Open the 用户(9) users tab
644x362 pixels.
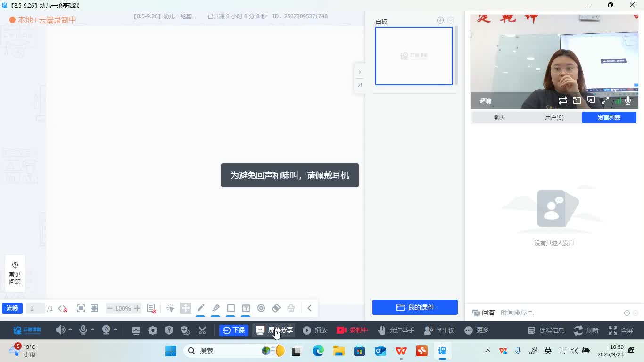tap(554, 117)
